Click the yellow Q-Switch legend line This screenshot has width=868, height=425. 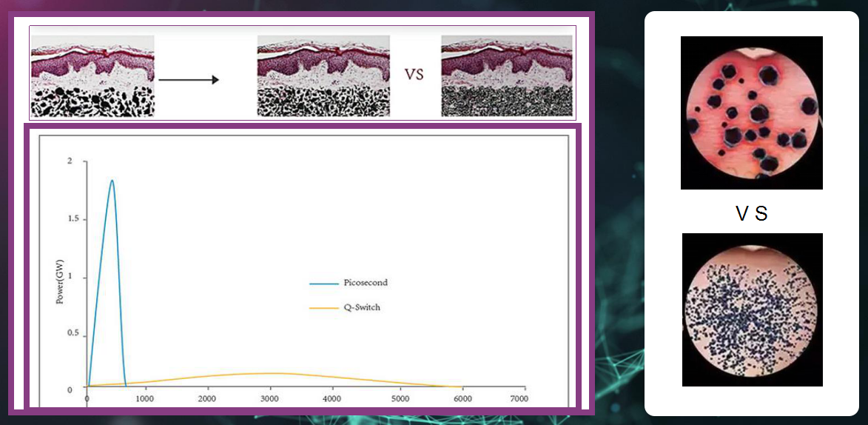324,308
